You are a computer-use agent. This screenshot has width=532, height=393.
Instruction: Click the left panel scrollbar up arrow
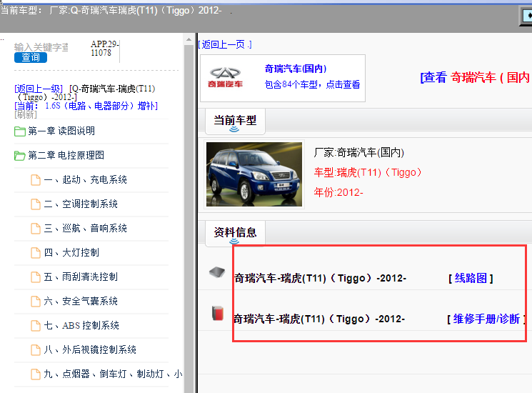(189, 40)
